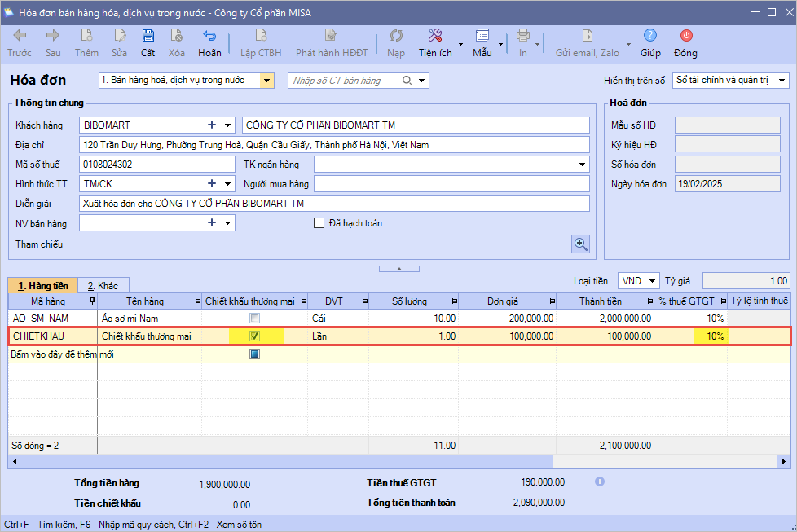Image resolution: width=797 pixels, height=532 pixels.
Task: Open the Tiện ích dropdown arrow
Action: (x=460, y=44)
